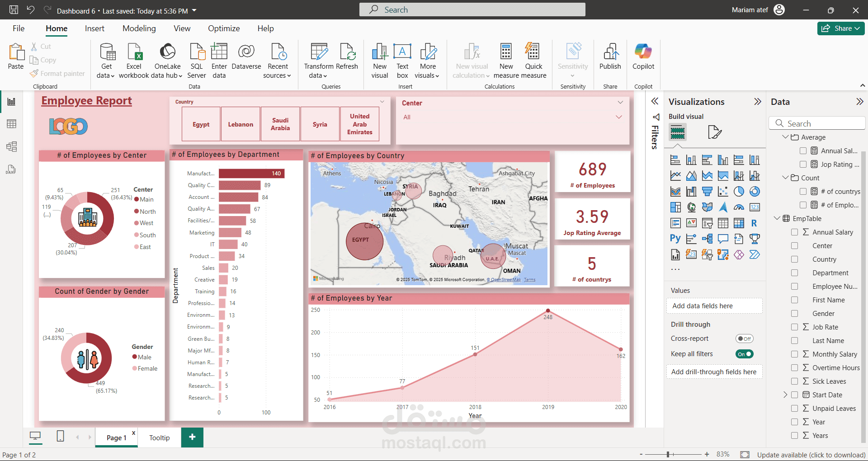Open the Get data button

107,61
